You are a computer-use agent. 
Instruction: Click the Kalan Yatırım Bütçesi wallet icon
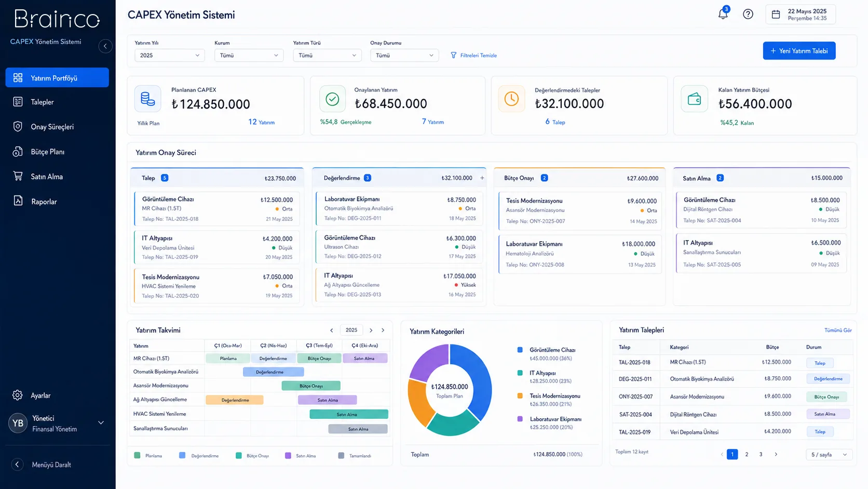(694, 99)
